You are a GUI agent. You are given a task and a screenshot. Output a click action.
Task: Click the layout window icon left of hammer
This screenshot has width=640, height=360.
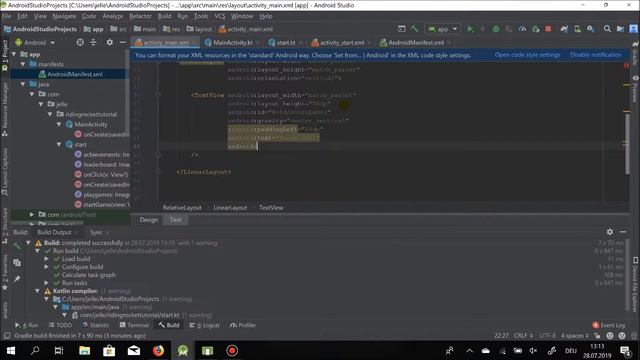coord(402,29)
